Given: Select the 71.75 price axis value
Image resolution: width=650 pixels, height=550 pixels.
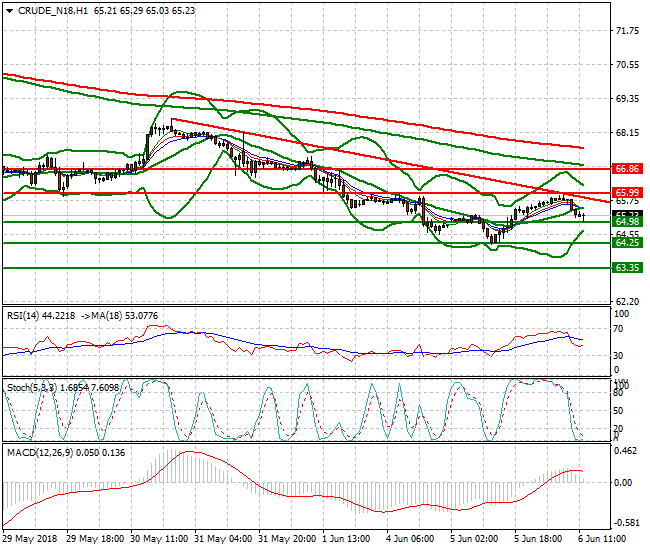Looking at the screenshot, I should (627, 31).
